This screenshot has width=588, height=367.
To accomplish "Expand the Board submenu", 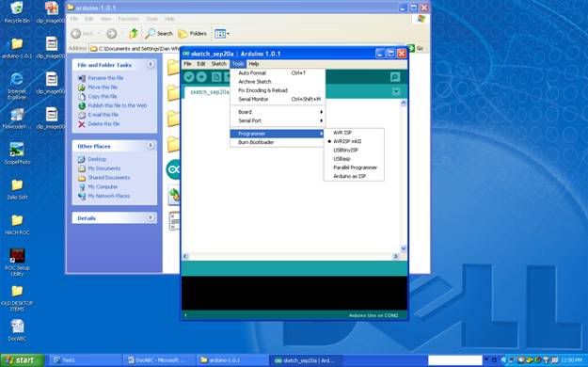I will click(278, 112).
